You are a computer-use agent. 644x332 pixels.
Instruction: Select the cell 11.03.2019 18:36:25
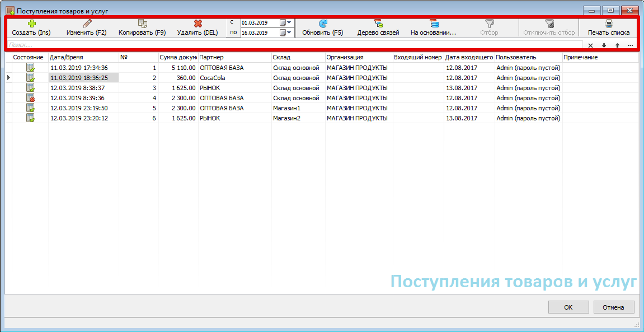pyautogui.click(x=84, y=78)
